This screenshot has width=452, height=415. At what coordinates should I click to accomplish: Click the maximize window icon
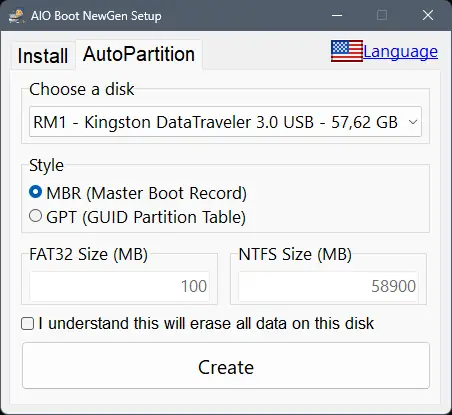click(382, 15)
